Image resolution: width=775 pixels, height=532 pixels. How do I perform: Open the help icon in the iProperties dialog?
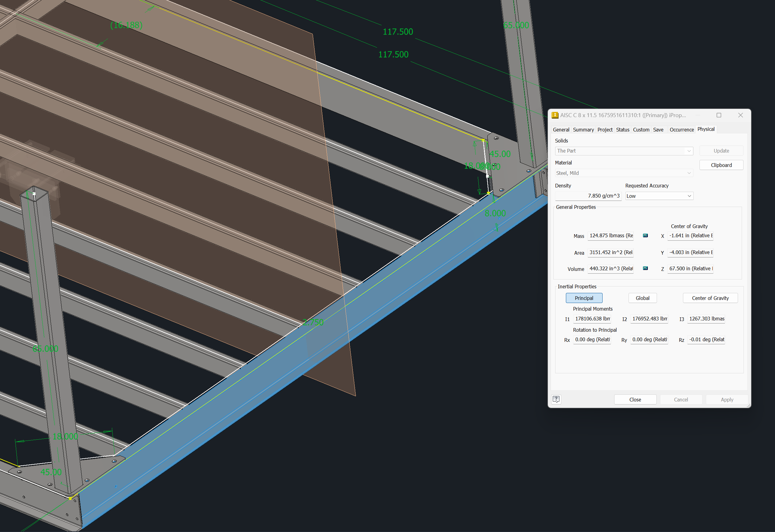pos(556,399)
